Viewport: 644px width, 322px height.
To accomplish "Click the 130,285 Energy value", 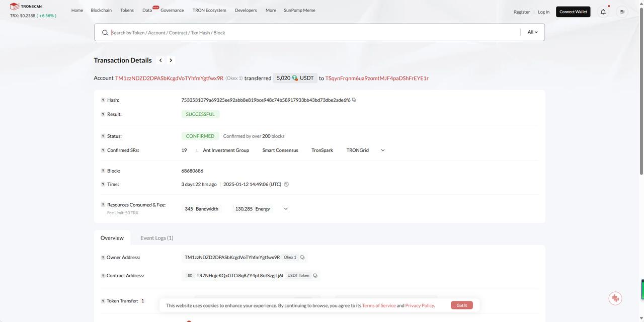I will coord(253,209).
